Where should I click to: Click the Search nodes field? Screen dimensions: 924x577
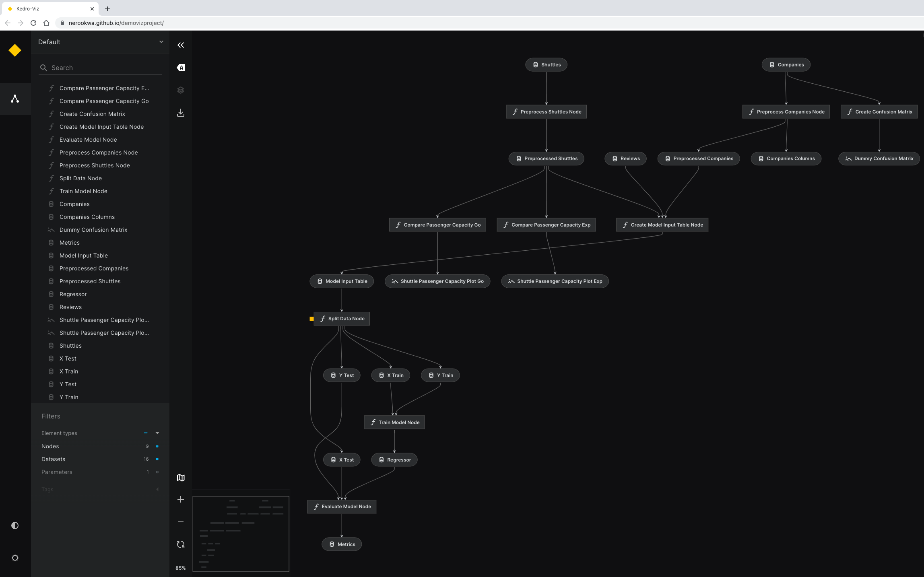(x=105, y=68)
